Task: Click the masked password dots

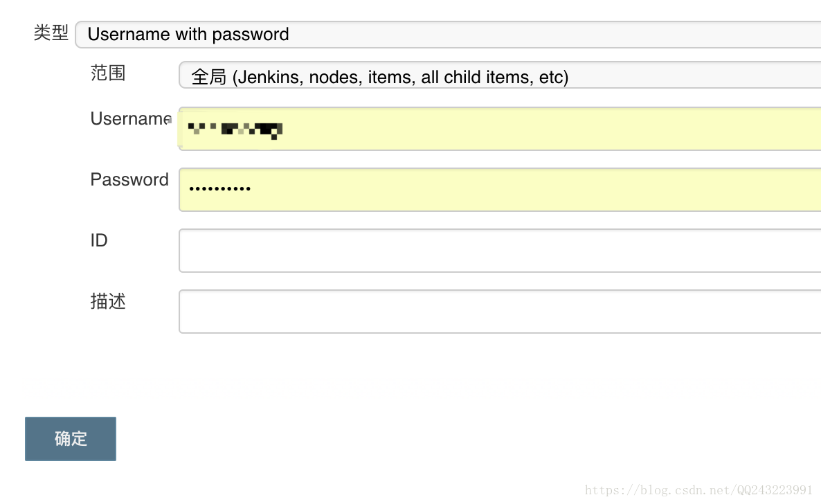Action: [219, 188]
